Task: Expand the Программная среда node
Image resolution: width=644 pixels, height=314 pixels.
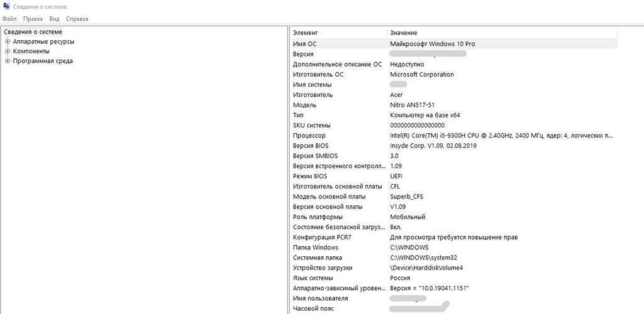Action: coord(8,61)
